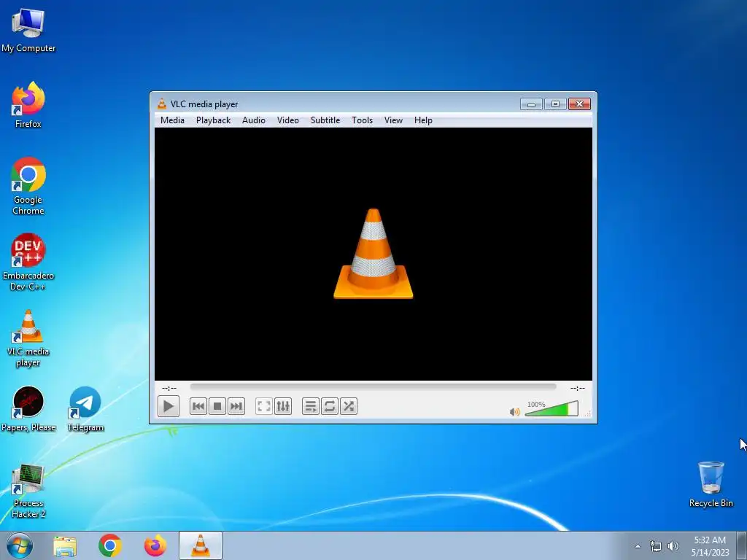747x560 pixels.
Task: Open the Media menu
Action: [x=172, y=120]
